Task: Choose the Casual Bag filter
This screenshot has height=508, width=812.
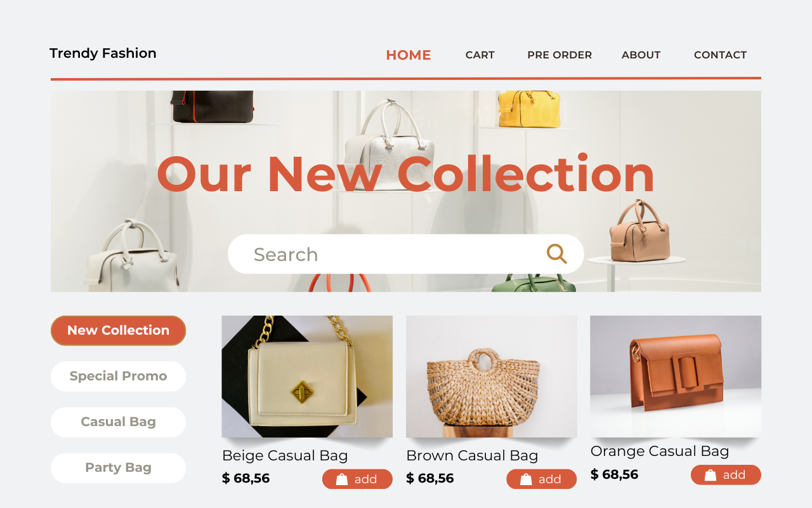Action: [x=118, y=422]
